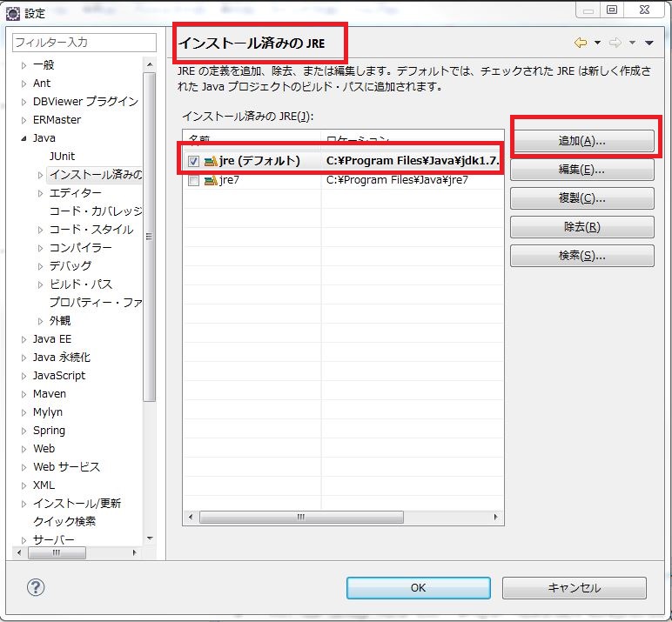Click the 複製(C)... button
Image resolution: width=672 pixels, height=622 pixels.
582,198
